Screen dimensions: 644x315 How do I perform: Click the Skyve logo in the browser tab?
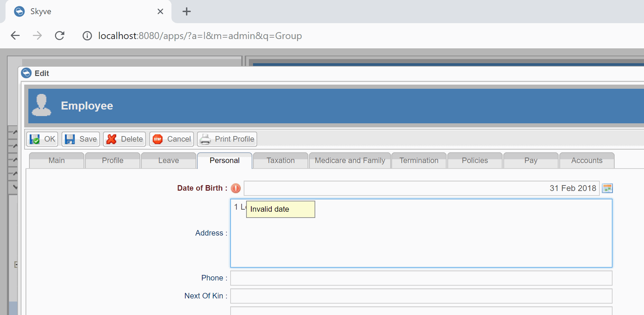[x=19, y=11]
